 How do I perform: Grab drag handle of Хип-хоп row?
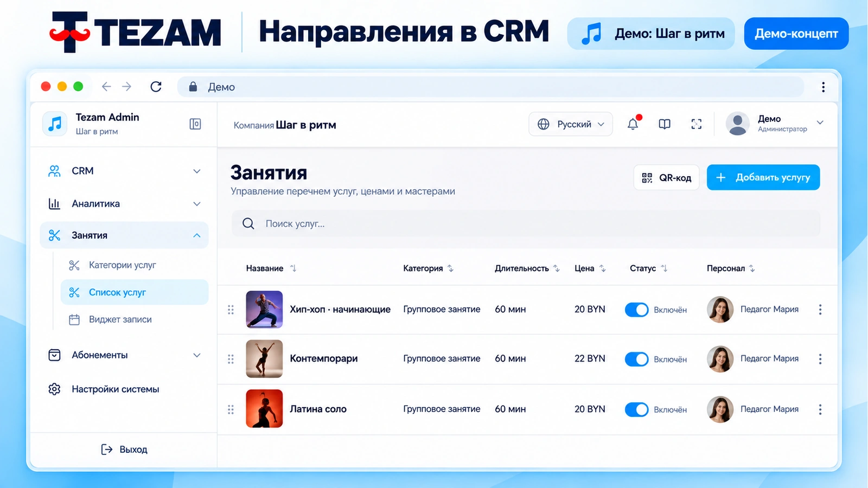coord(231,310)
